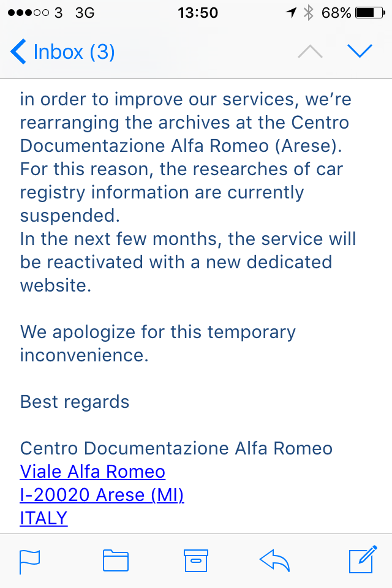Tap the reply arrow icon
Image resolution: width=392 pixels, height=588 pixels.
[x=274, y=560]
